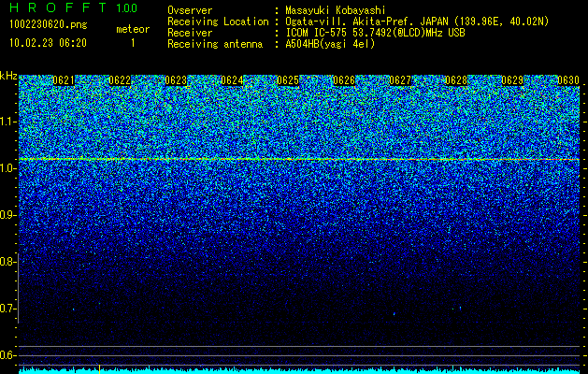Click the "Ovserver" field label
The width and height of the screenshot is (588, 374).
tap(190, 10)
